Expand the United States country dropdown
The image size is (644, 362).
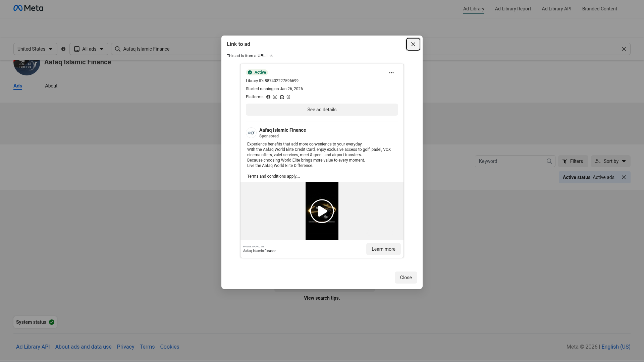point(35,49)
